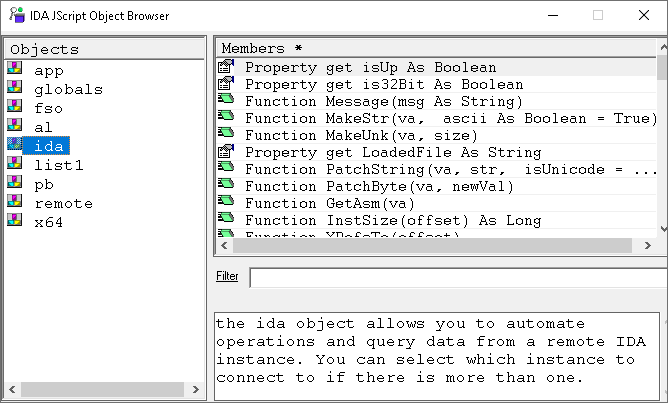Select 'Function InstSize(offset) As Long' member
The image size is (668, 403).
[436, 221]
